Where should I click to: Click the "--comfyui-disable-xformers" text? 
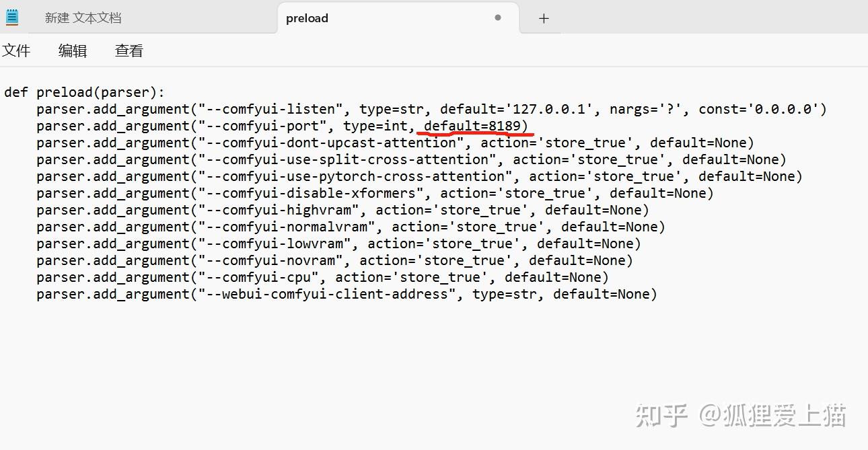[311, 193]
